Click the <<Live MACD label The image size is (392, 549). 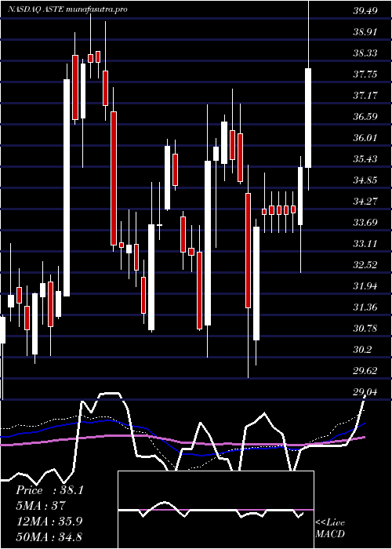coord(330,529)
